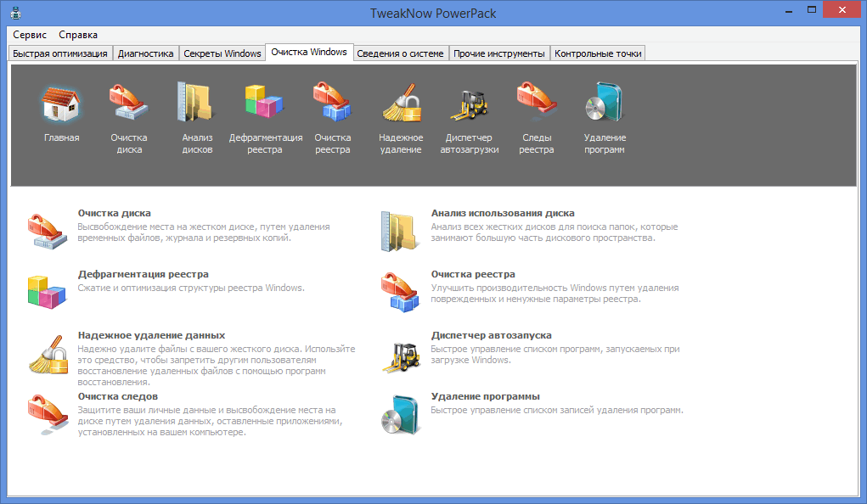This screenshot has height=504, width=867.
Task: Open the Дефрагментация реестра heading link
Action: 144,274
